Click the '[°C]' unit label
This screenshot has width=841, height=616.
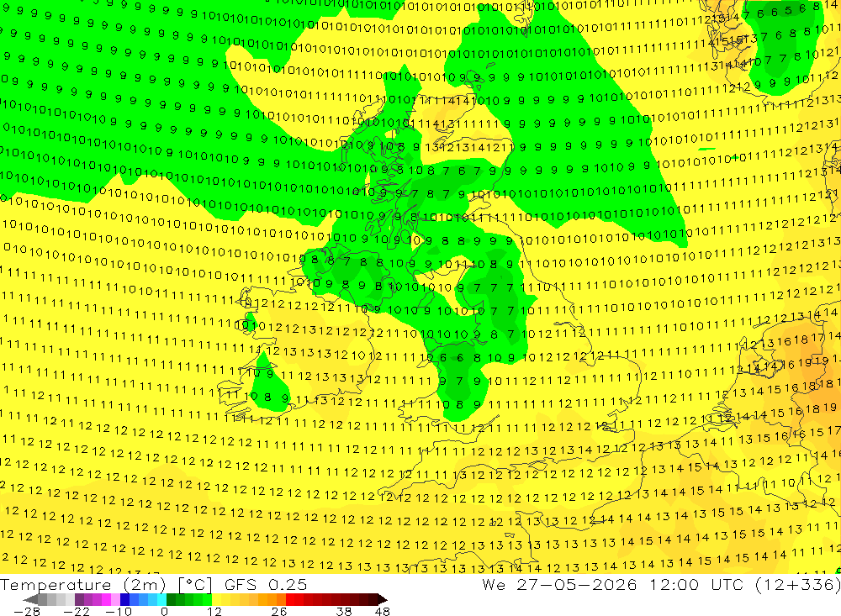click(x=195, y=585)
